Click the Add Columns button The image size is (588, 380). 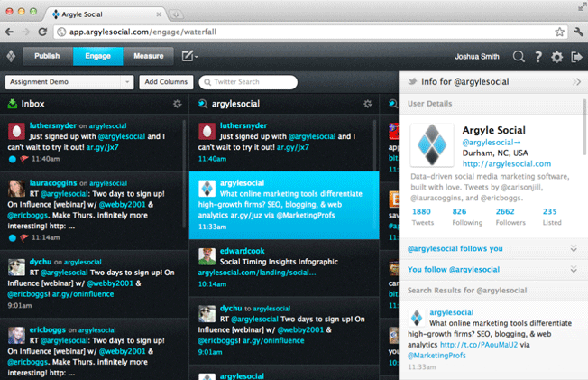166,82
